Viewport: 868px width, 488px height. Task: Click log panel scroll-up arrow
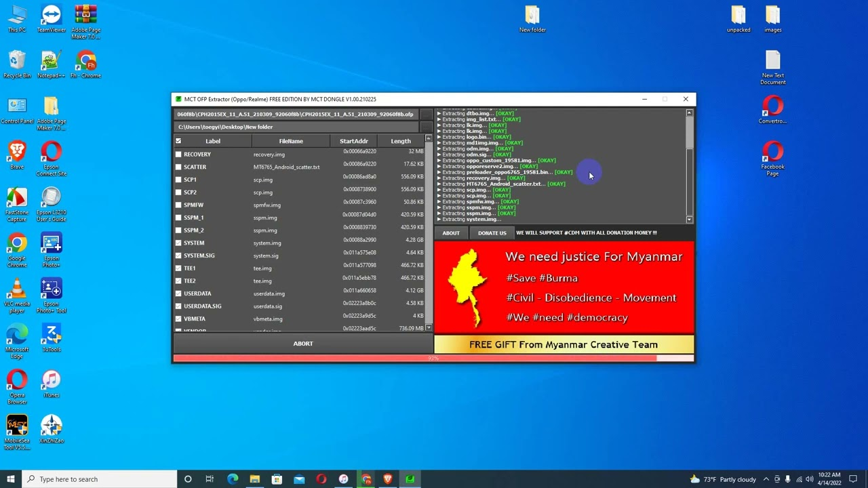690,113
